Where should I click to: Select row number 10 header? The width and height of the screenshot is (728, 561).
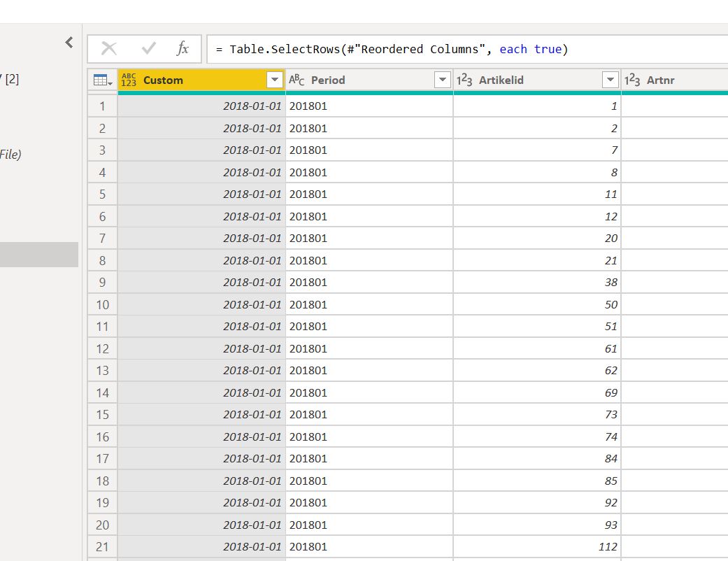coord(103,305)
